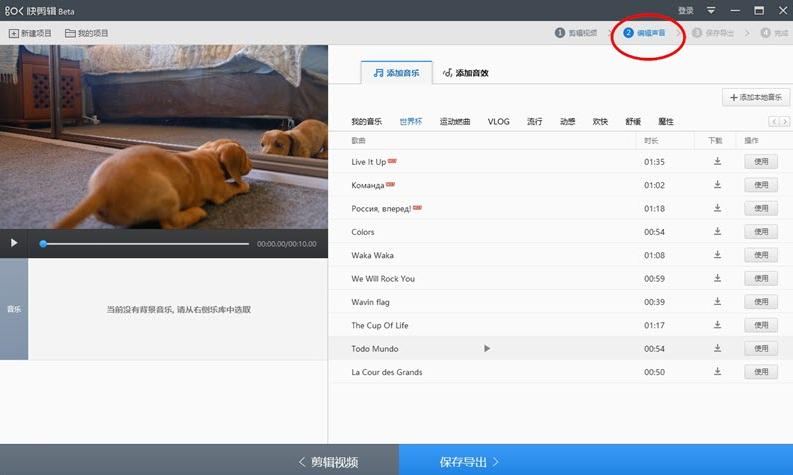The image size is (793, 475).
Task: Download the Россия, вперед! track
Action: coord(717,208)
